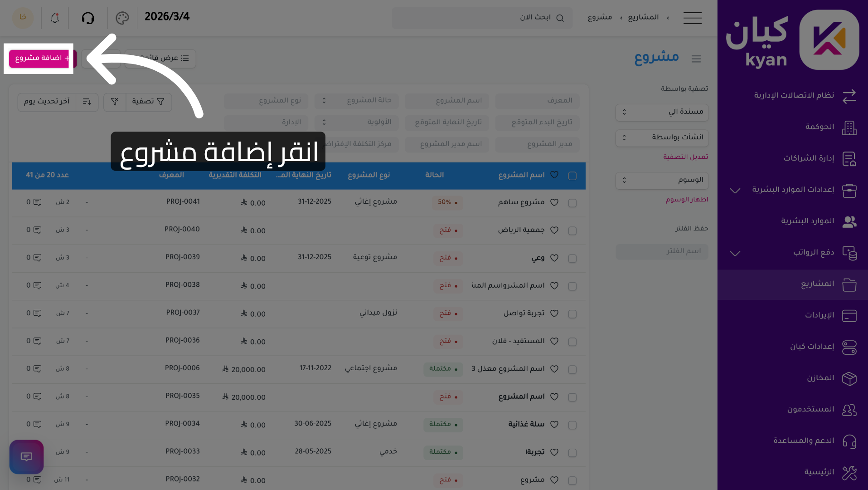Select the select-all checkbox in the table header

point(572,175)
